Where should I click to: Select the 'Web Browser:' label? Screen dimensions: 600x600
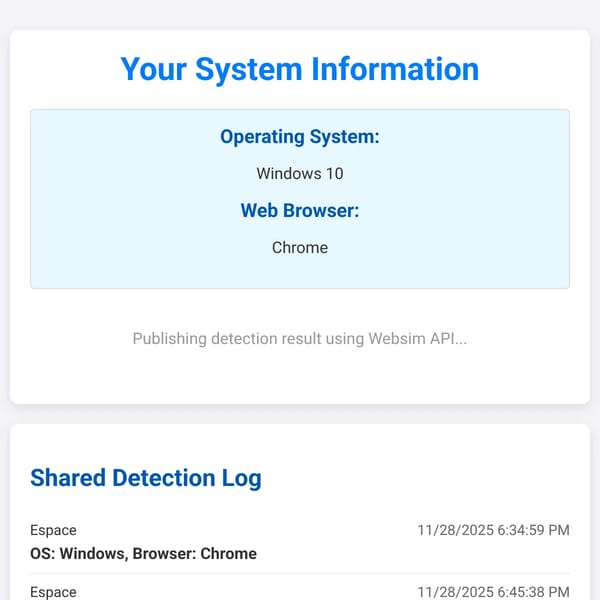click(300, 210)
